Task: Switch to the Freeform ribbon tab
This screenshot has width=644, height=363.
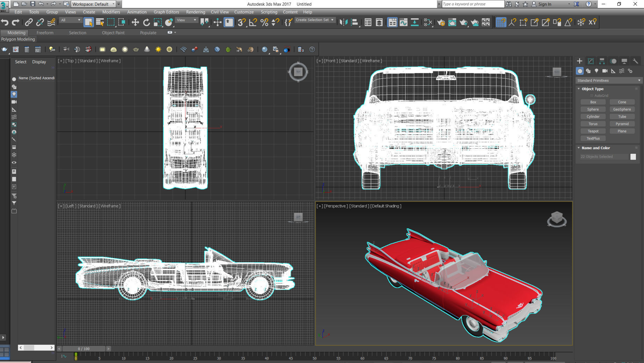Action: coord(45,33)
